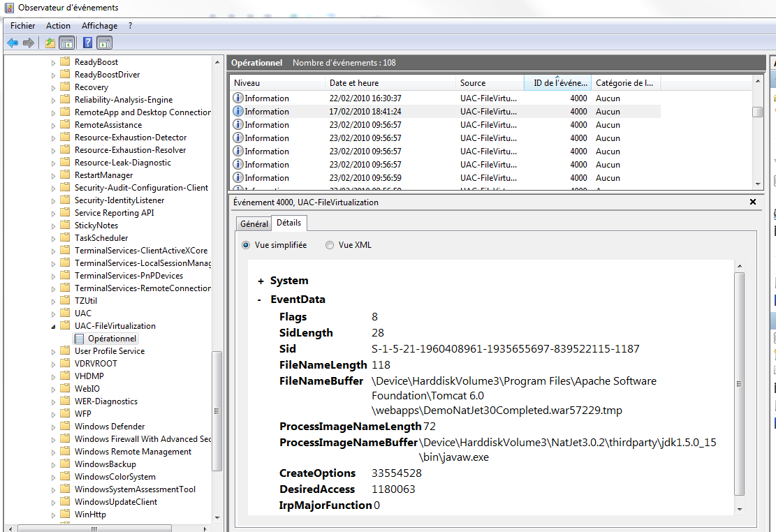The width and height of the screenshot is (776, 532).
Task: Expand the WER-Diagnostics tree node
Action: 54,402
